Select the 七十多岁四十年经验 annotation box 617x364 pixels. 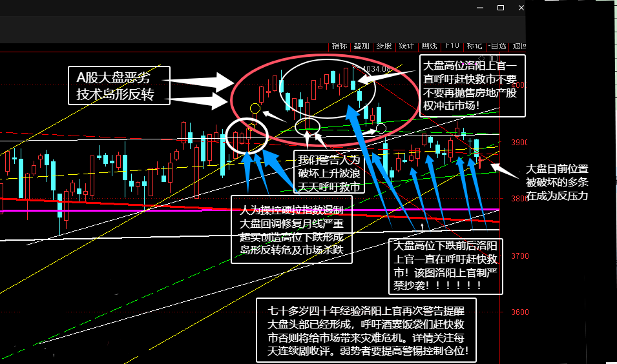coord(366,330)
